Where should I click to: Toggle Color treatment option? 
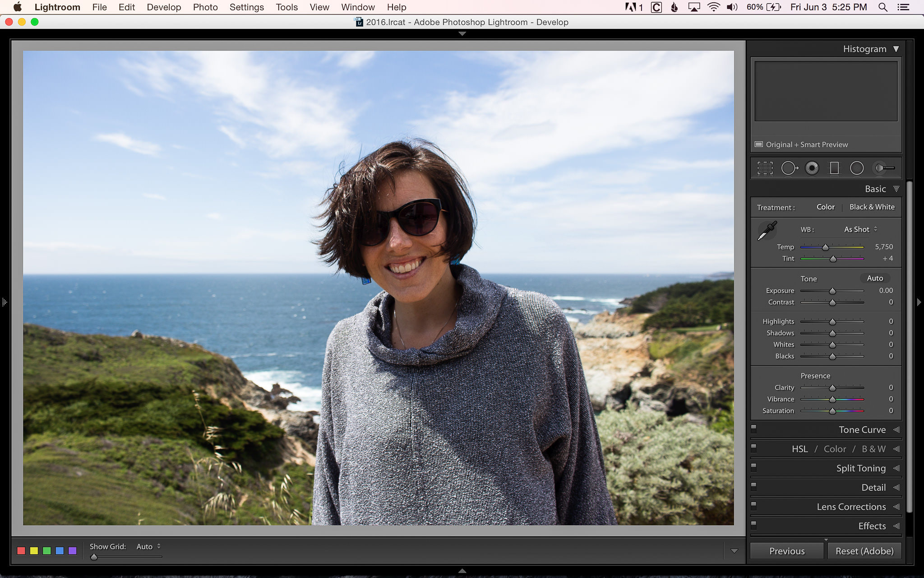point(826,206)
